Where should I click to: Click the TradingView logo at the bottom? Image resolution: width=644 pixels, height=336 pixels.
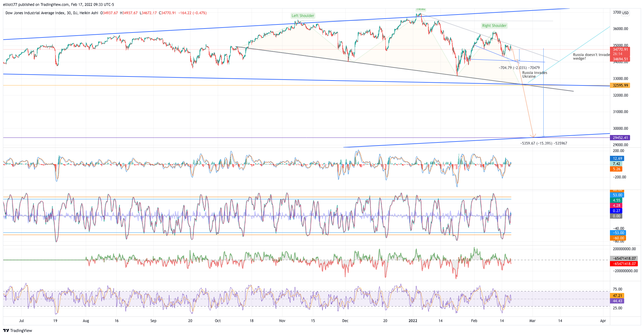(x=18, y=330)
